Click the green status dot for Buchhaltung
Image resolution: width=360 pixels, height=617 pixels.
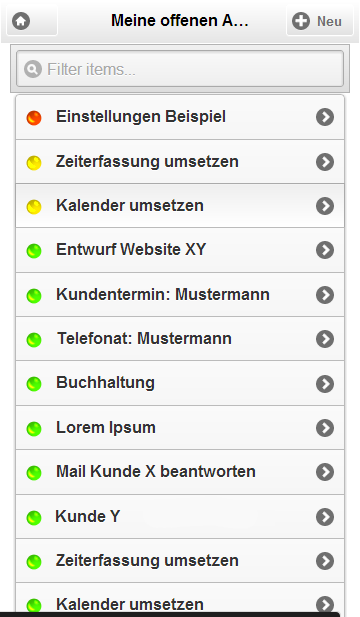point(34,384)
